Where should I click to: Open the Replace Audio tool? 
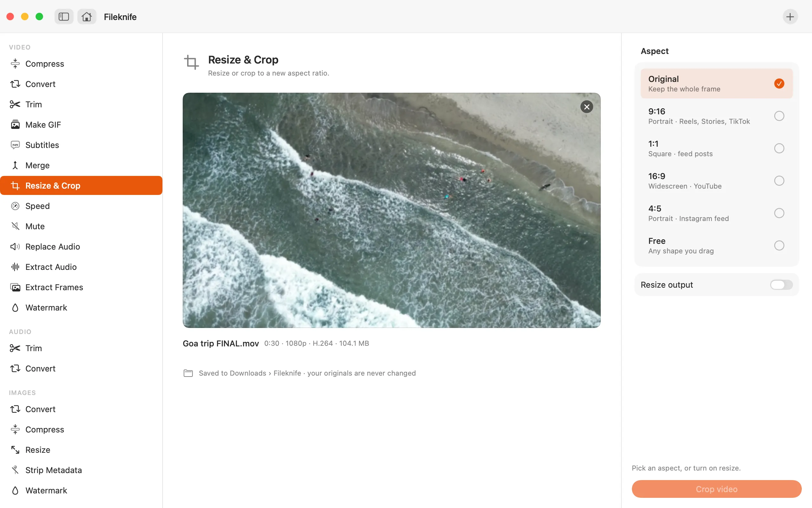tap(81, 247)
